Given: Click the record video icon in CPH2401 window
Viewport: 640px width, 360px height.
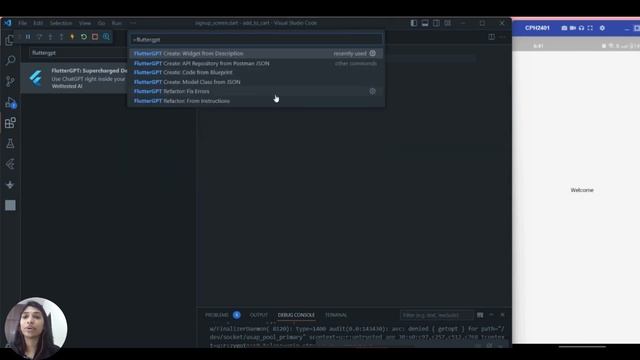Looking at the screenshot, I should [573, 28].
